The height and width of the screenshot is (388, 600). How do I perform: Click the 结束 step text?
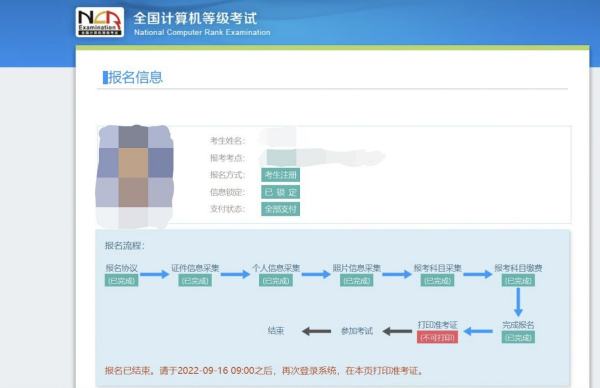tap(276, 331)
